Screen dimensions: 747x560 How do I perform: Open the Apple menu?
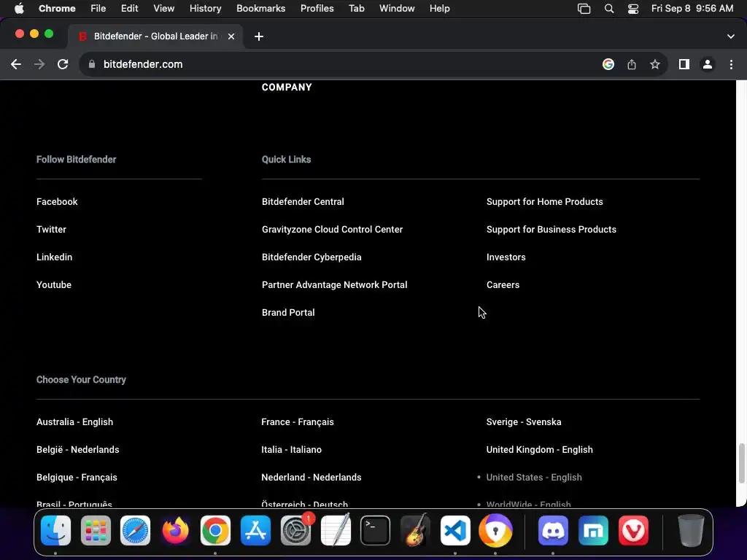[x=19, y=9]
